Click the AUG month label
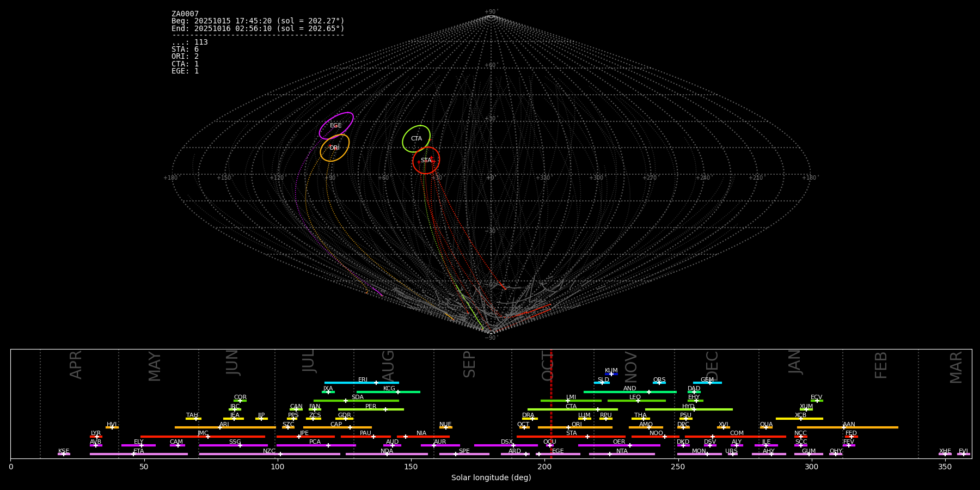This screenshot has width=980, height=490. (388, 364)
